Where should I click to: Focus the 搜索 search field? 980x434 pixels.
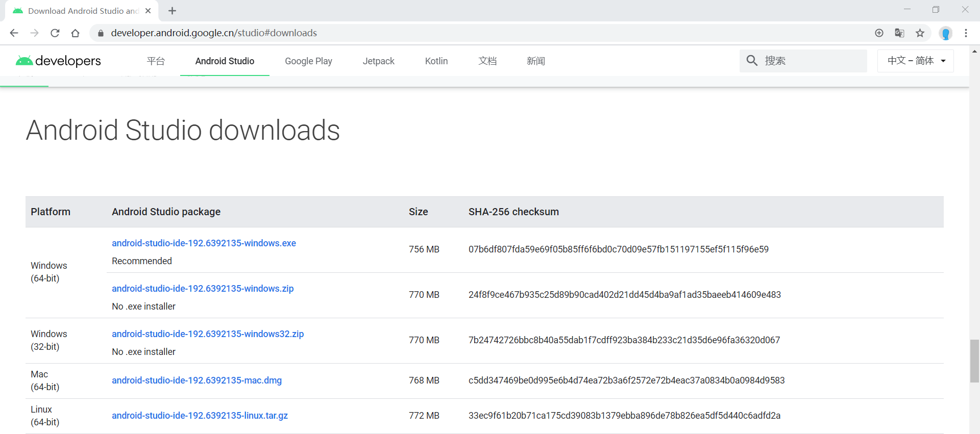tap(803, 61)
